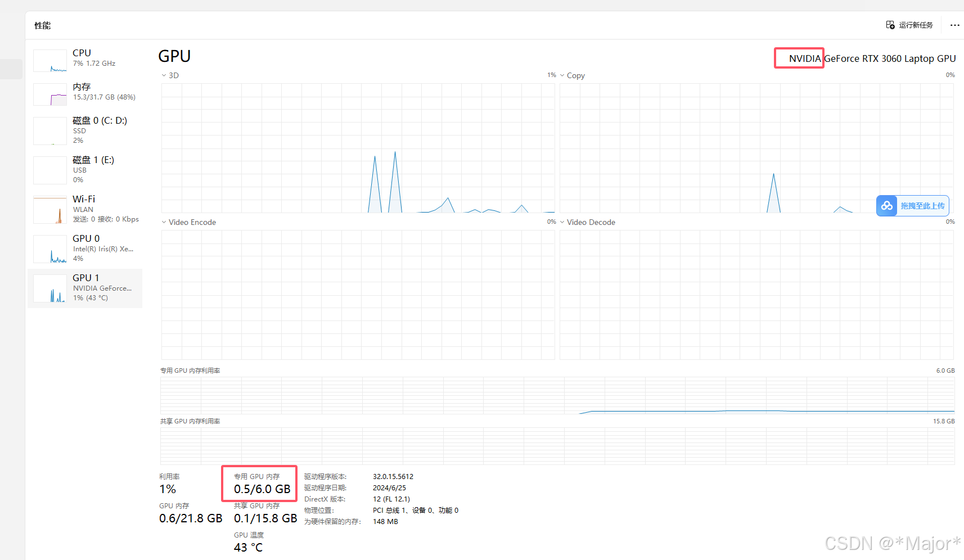Click the 性能 page title
The image size is (964, 560).
[42, 25]
